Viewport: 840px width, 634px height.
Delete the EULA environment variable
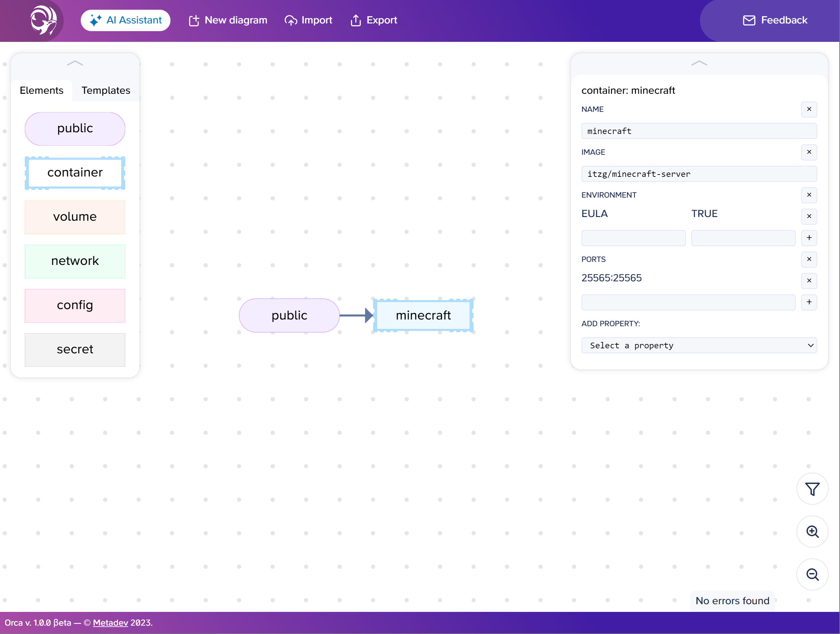click(x=809, y=216)
